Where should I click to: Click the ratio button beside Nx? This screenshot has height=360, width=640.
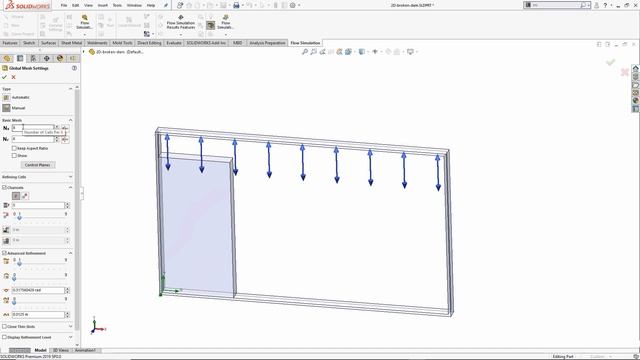pos(65,128)
